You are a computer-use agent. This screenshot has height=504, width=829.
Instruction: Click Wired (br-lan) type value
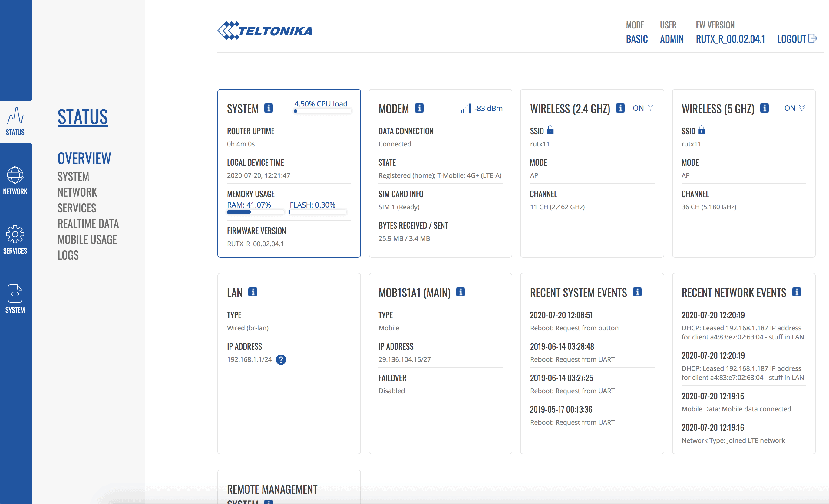[248, 328]
